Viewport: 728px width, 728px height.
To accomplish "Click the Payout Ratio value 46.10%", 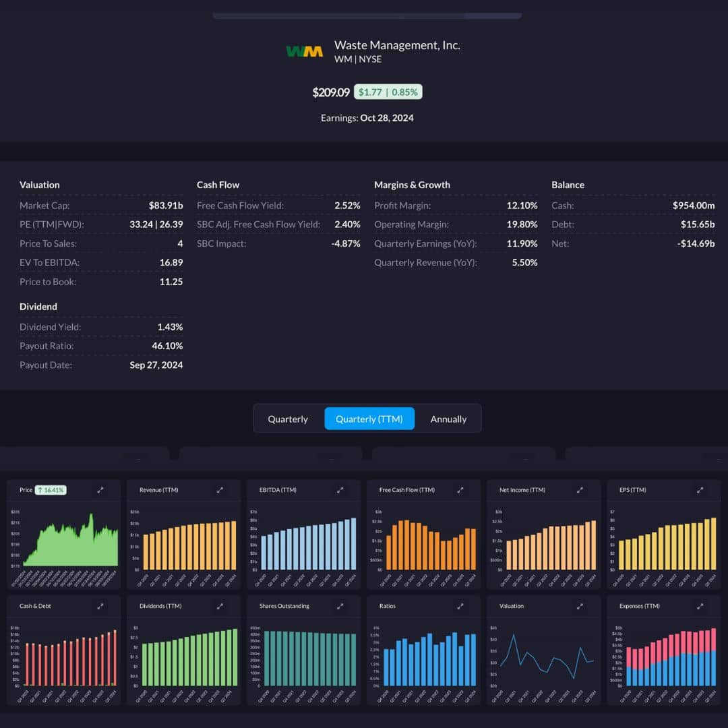I will click(167, 346).
